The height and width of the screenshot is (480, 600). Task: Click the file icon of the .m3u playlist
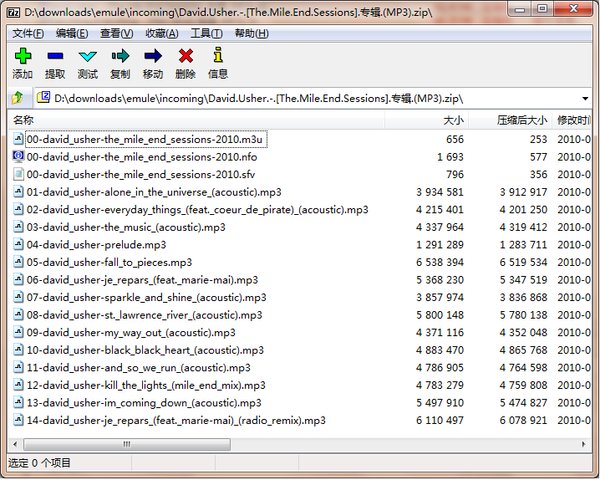pos(18,139)
